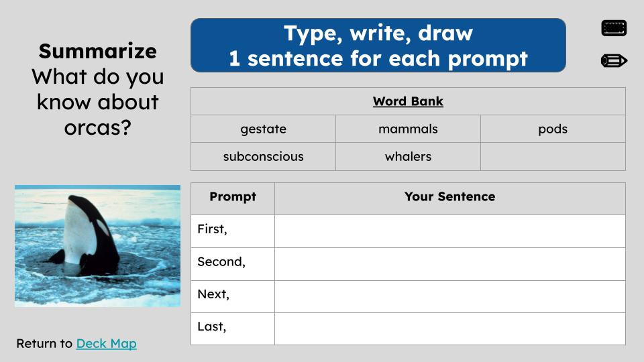Select the Summarize heading text

point(97,51)
